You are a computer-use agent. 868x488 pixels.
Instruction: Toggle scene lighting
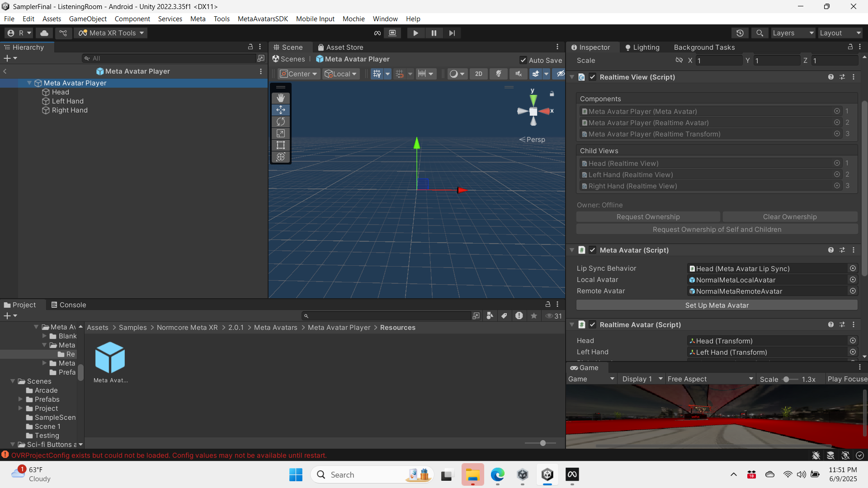point(499,74)
